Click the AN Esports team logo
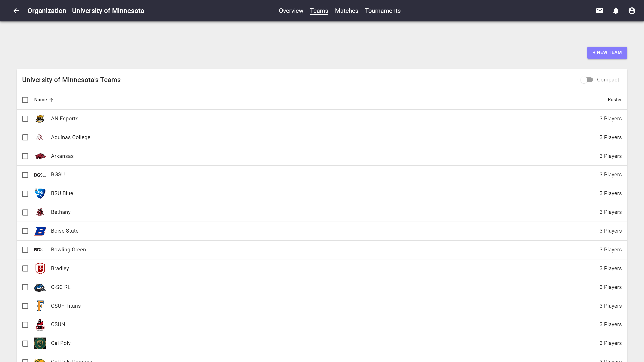The image size is (644, 362). click(40, 119)
